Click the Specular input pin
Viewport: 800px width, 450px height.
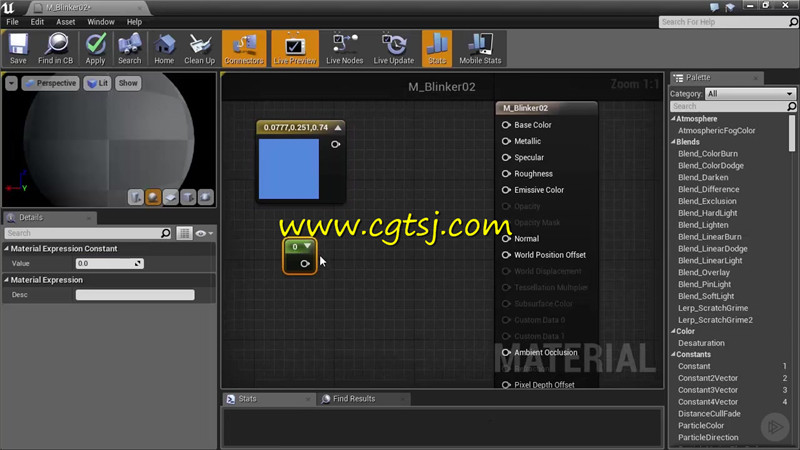[506, 158]
